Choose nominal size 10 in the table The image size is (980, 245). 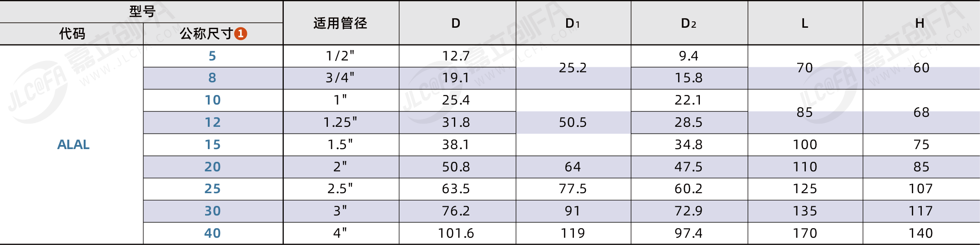point(212,100)
